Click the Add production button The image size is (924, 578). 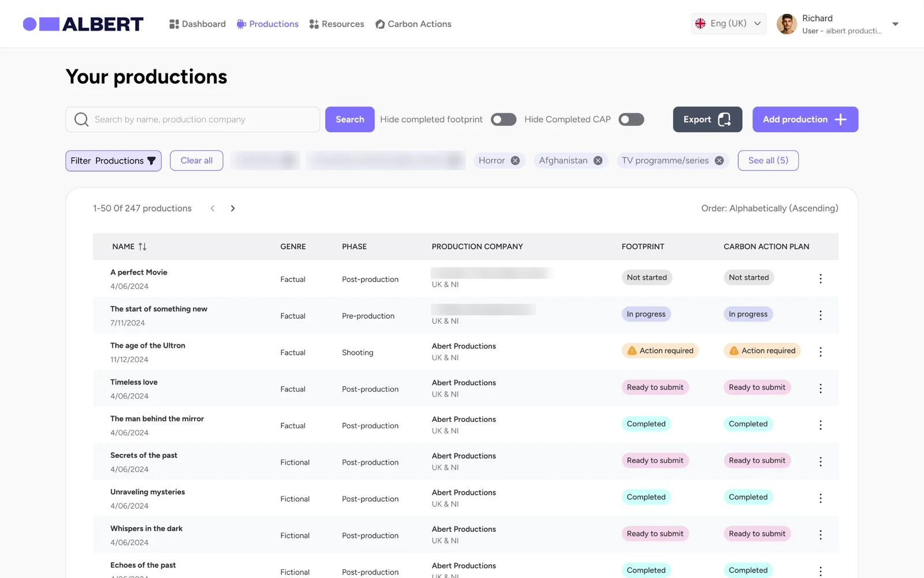click(805, 120)
